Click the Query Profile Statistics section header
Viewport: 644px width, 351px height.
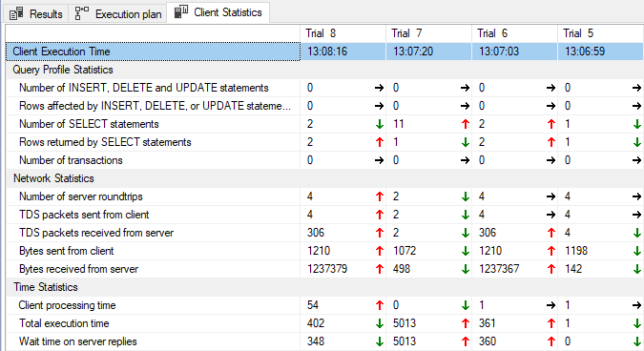click(63, 70)
